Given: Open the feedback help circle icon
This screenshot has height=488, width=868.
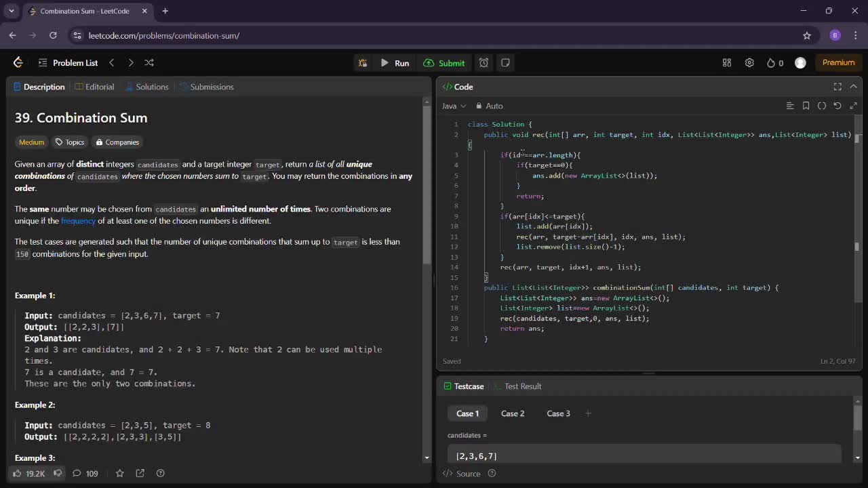Looking at the screenshot, I should [160, 473].
